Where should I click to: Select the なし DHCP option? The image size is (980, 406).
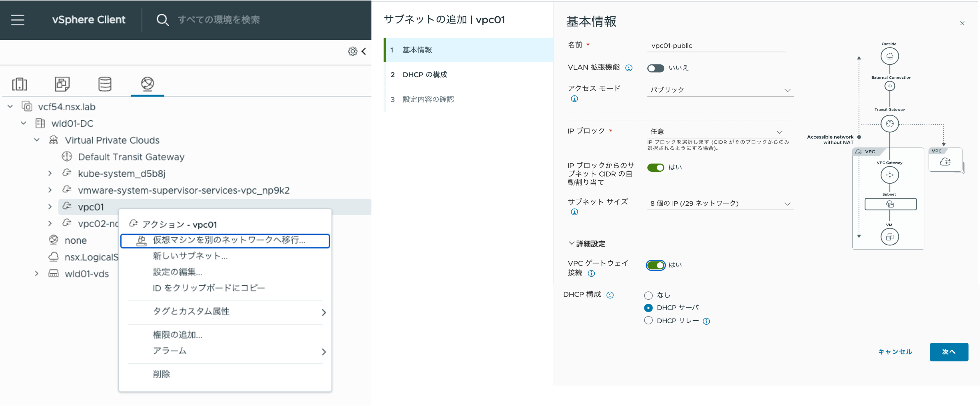pos(648,295)
